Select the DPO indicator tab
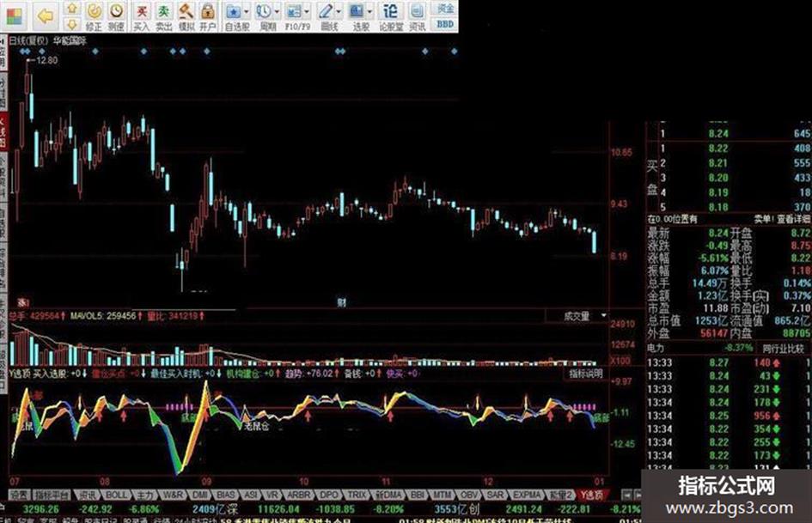 click(328, 495)
